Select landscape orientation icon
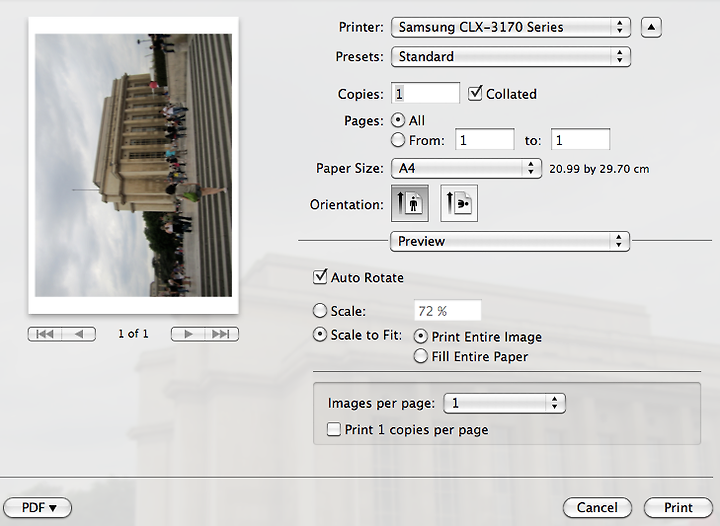This screenshot has height=526, width=720. pos(459,203)
